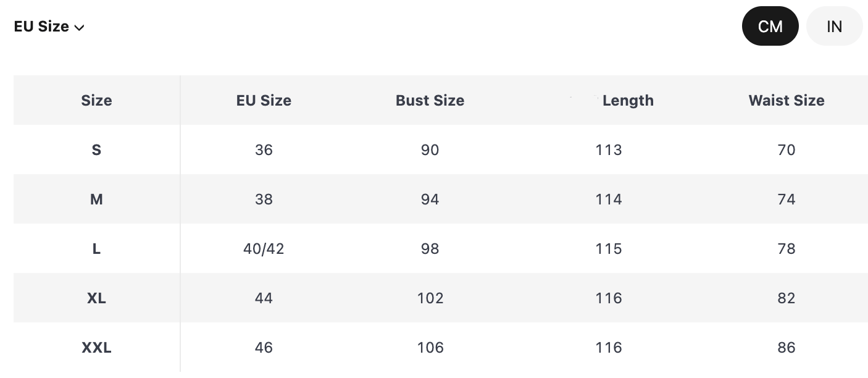Screen dimensions: 868x378
Task: Select the L size row label
Action: [x=96, y=248]
